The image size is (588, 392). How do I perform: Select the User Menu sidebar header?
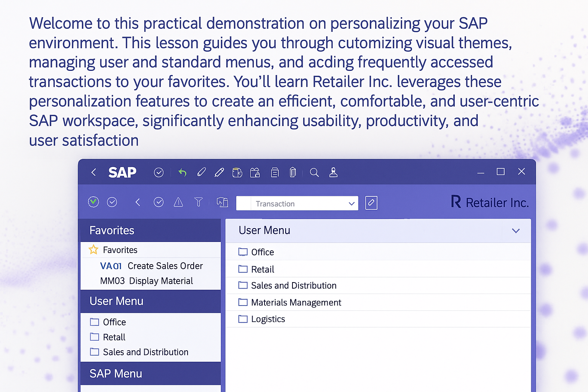pyautogui.click(x=150, y=301)
